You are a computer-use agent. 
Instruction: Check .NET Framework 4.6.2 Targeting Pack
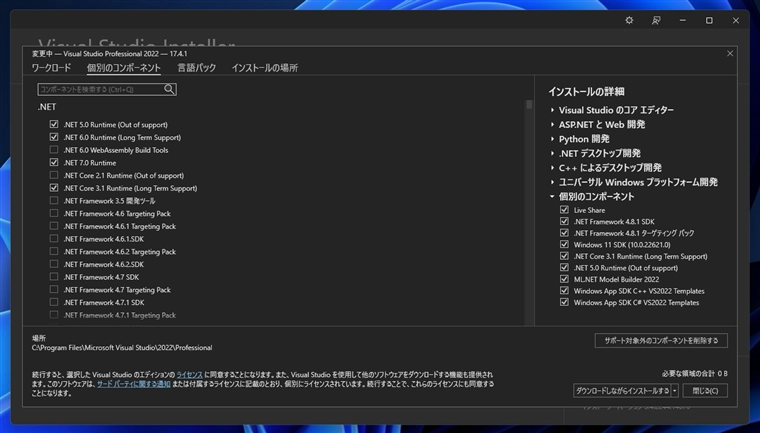[x=54, y=251]
